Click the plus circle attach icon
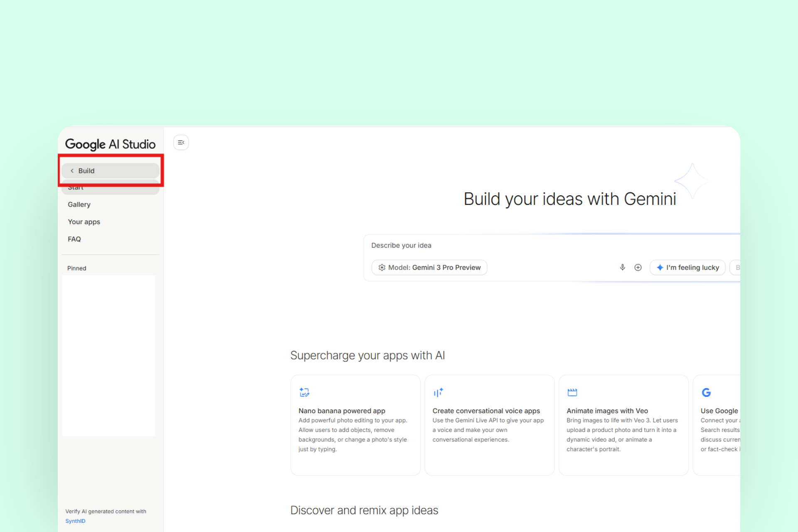Screen dimensions: 798x532 [x=638, y=267]
